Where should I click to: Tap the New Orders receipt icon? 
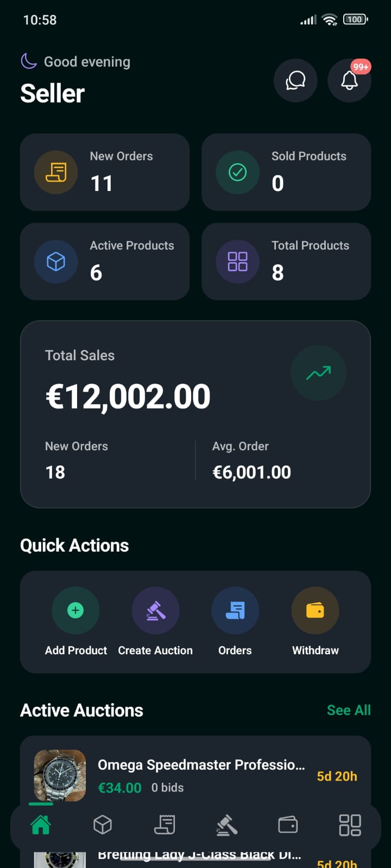tap(56, 172)
